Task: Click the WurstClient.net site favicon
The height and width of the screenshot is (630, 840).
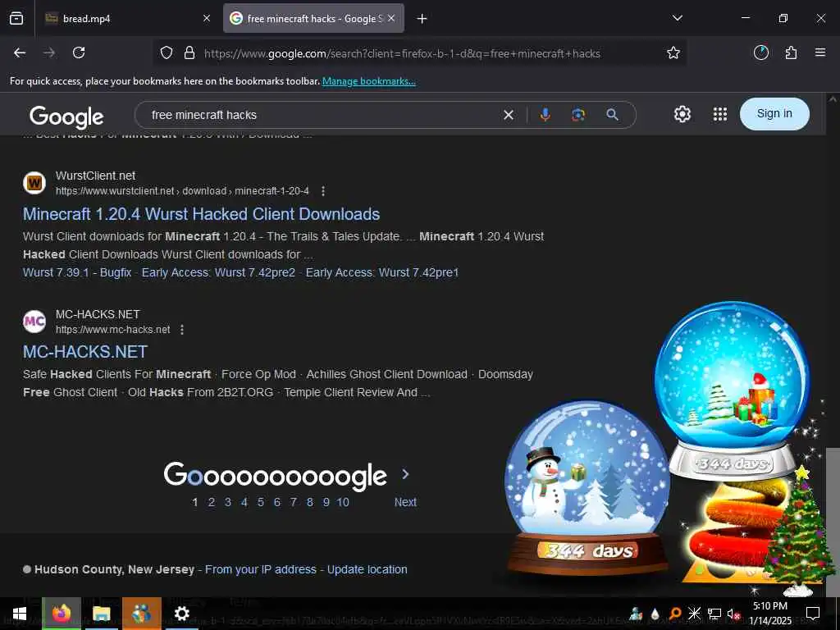Action: coord(34,183)
